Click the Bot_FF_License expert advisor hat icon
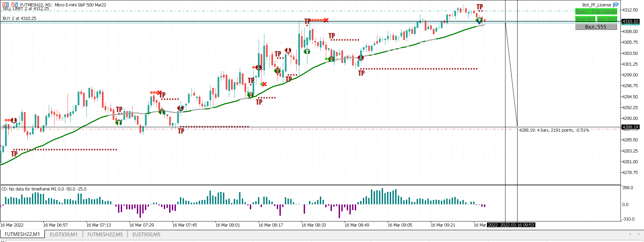644x242 pixels. coord(616,5)
